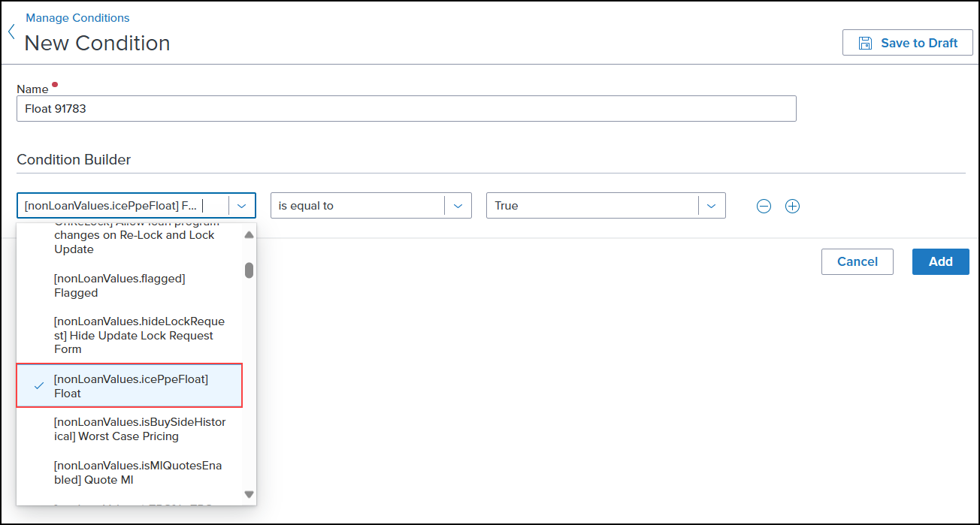Cancel the new condition
980x525 pixels.
(857, 261)
